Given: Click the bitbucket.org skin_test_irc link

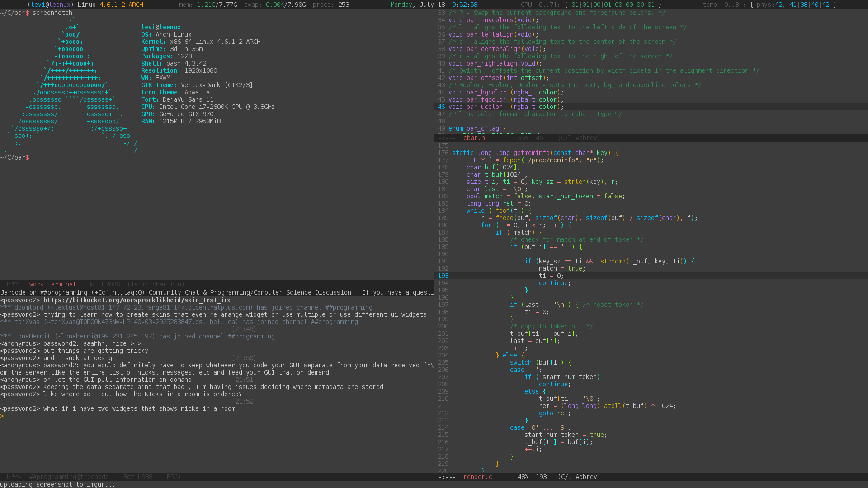Looking at the screenshot, I should click(137, 300).
